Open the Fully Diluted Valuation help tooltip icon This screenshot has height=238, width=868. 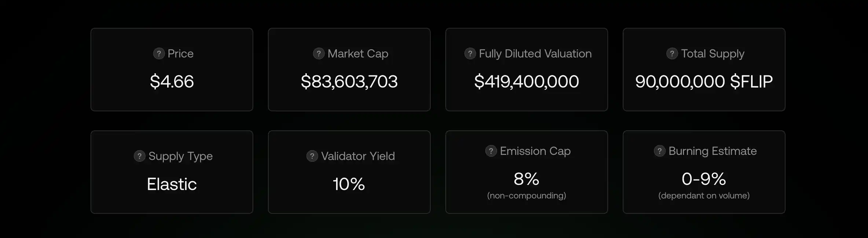tap(470, 54)
